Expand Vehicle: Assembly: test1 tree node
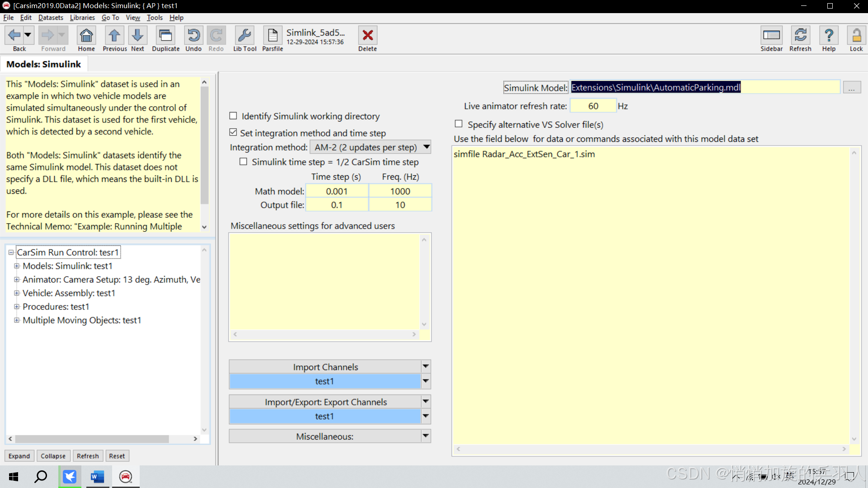Image resolution: width=868 pixels, height=488 pixels. [17, 293]
